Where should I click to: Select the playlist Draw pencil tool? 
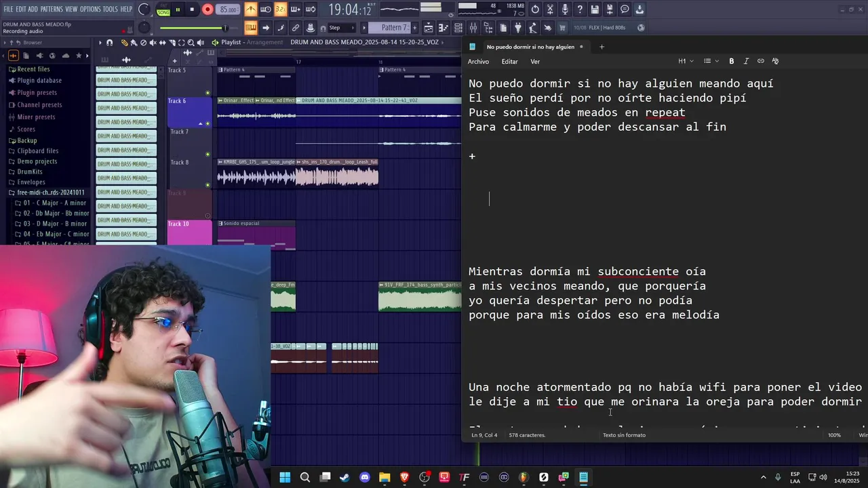[125, 43]
